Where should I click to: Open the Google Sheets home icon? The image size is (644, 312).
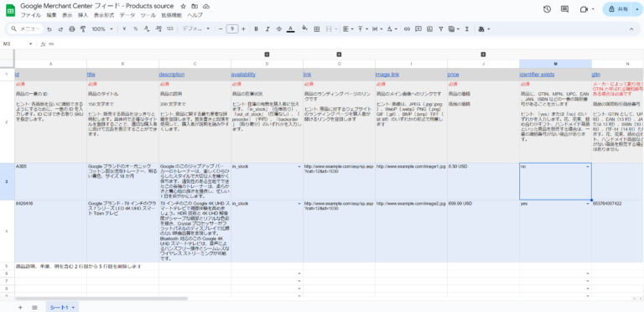(10, 10)
